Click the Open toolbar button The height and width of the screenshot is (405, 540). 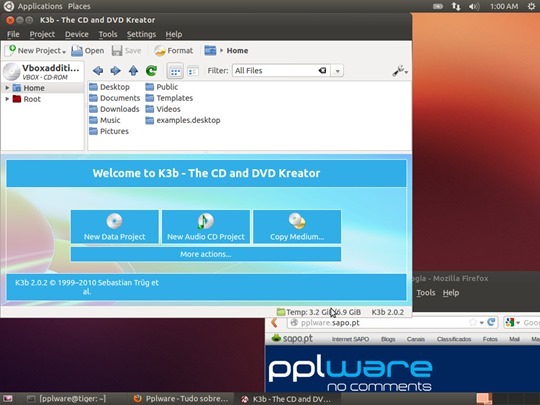87,51
